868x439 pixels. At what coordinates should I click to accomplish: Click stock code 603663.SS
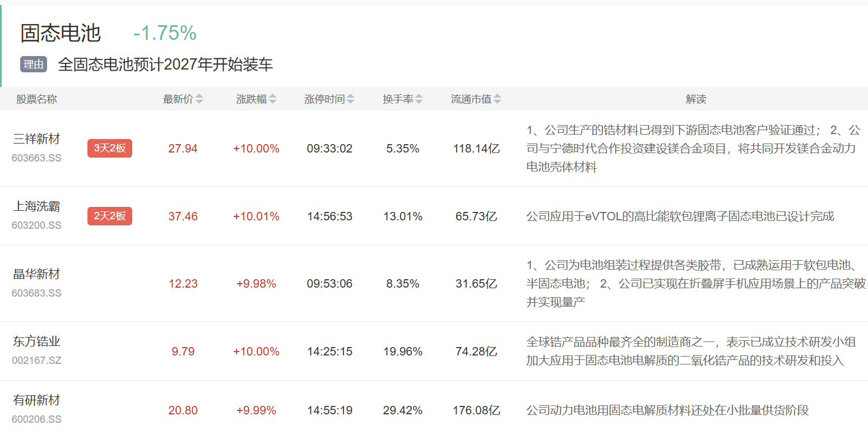click(36, 158)
